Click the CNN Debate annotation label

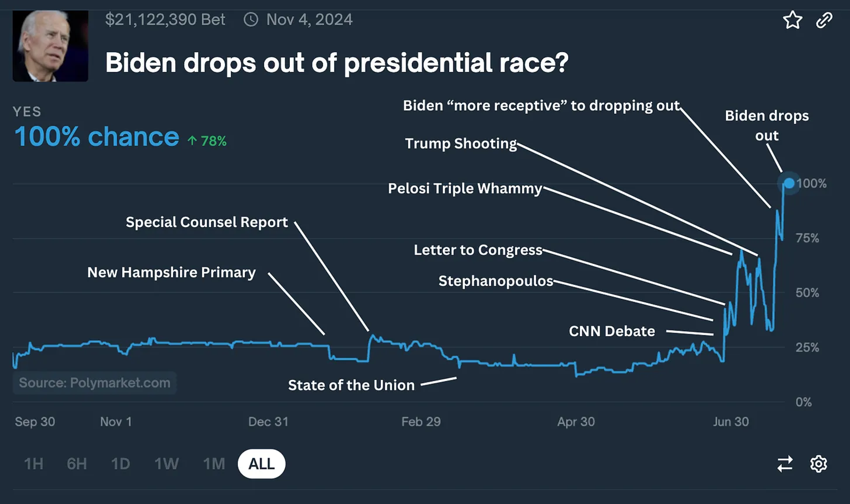tap(612, 331)
